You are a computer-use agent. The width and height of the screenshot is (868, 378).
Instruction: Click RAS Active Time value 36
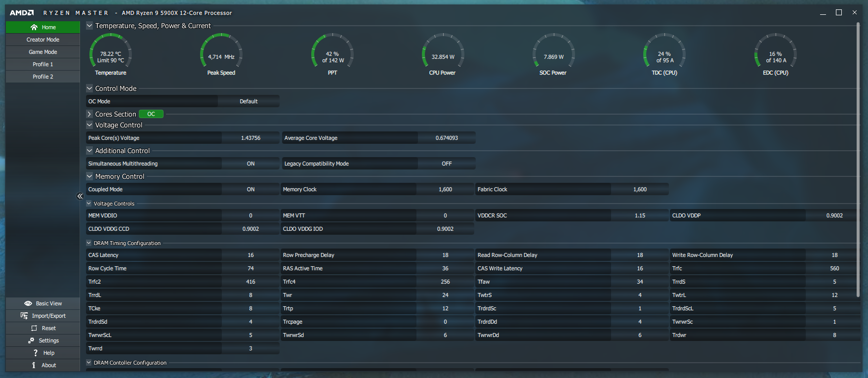click(445, 268)
